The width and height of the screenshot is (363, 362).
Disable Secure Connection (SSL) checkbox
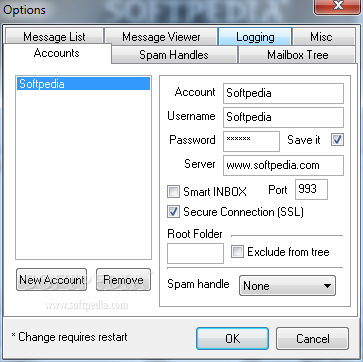tap(173, 212)
